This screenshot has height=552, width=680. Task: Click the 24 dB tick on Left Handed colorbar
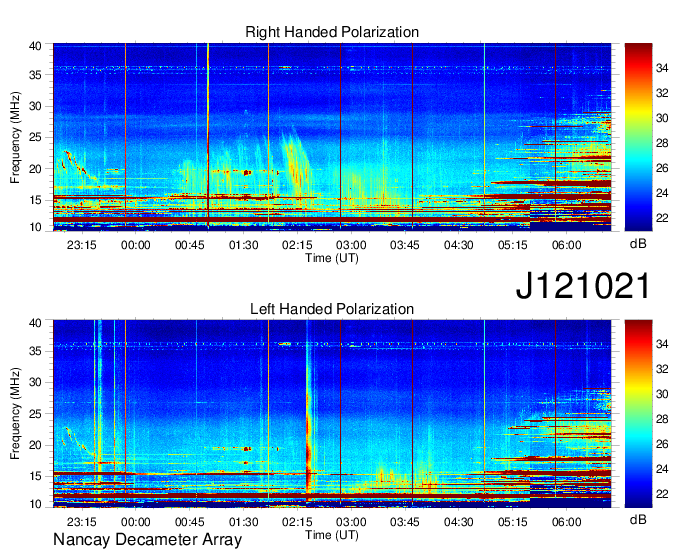(x=662, y=469)
